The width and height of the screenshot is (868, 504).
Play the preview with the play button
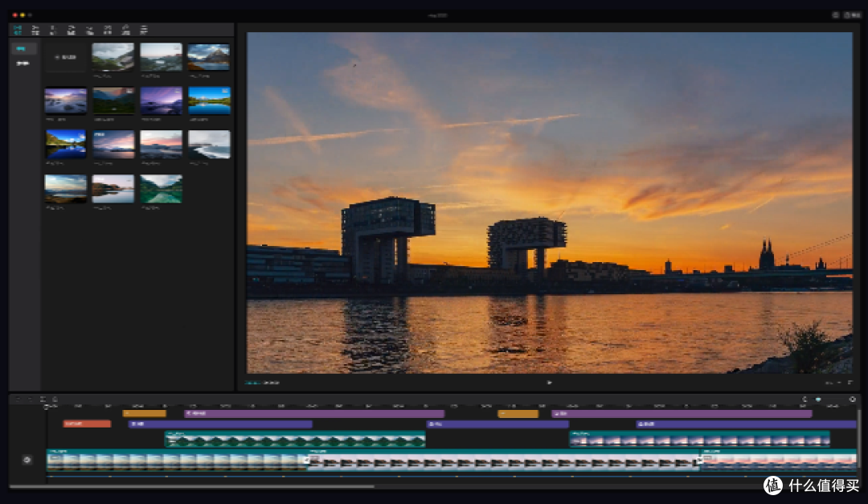[549, 382]
